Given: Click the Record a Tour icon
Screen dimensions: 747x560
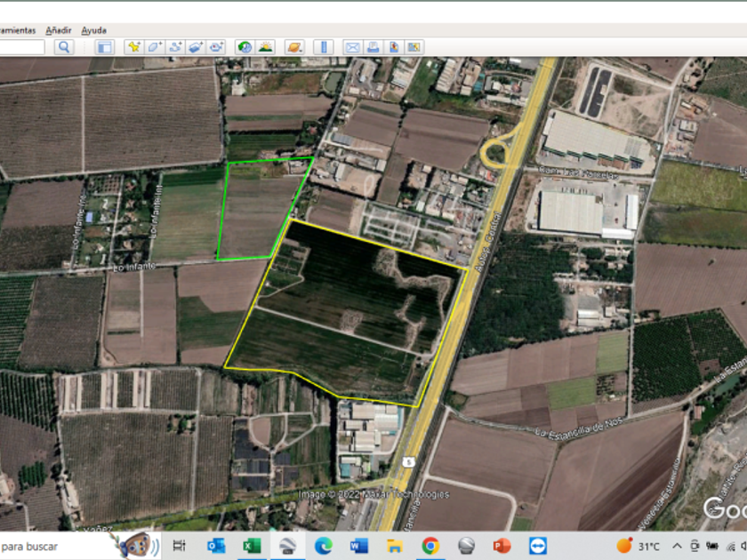Looking at the screenshot, I should tap(216, 47).
